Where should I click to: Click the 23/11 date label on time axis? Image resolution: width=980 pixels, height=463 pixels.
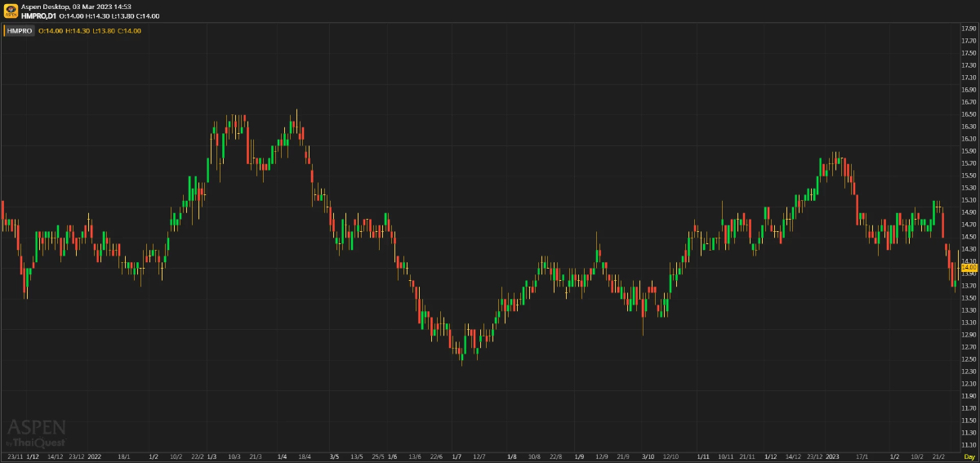tap(16, 456)
